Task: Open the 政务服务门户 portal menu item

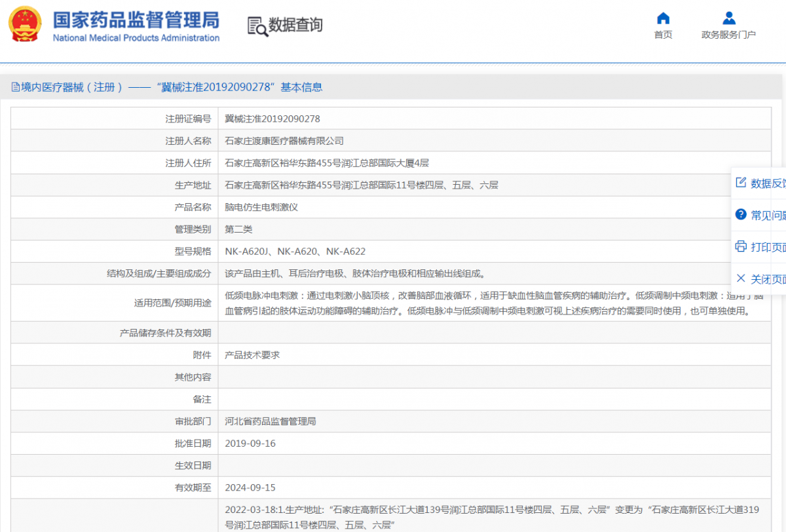Action: click(728, 34)
